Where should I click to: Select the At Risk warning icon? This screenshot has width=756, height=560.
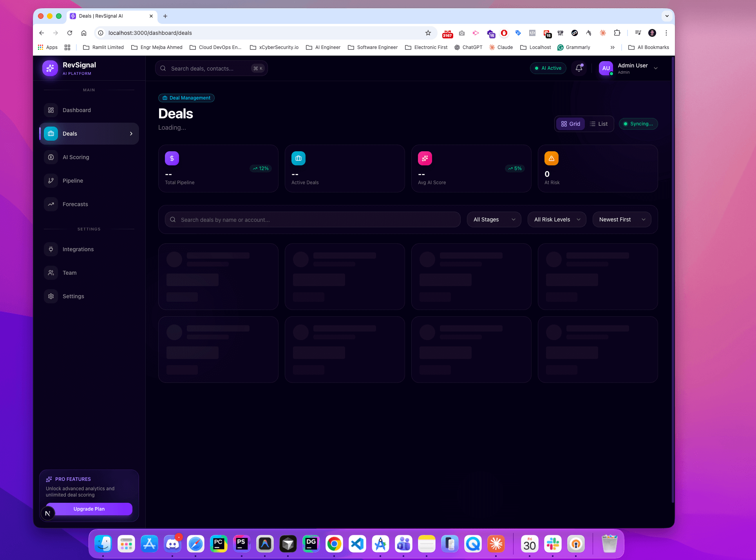[551, 158]
